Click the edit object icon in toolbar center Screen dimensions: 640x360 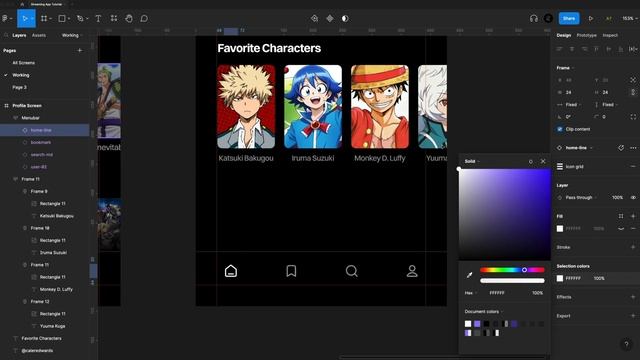(314, 18)
